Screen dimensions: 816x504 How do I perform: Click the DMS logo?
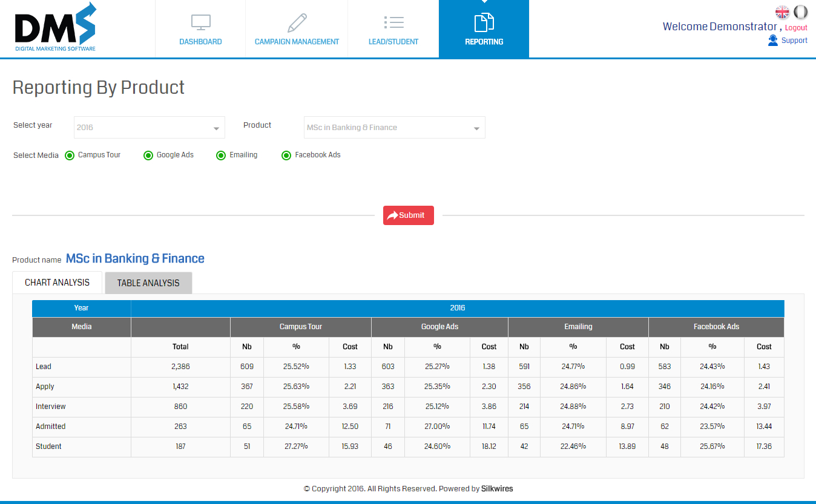(55, 27)
